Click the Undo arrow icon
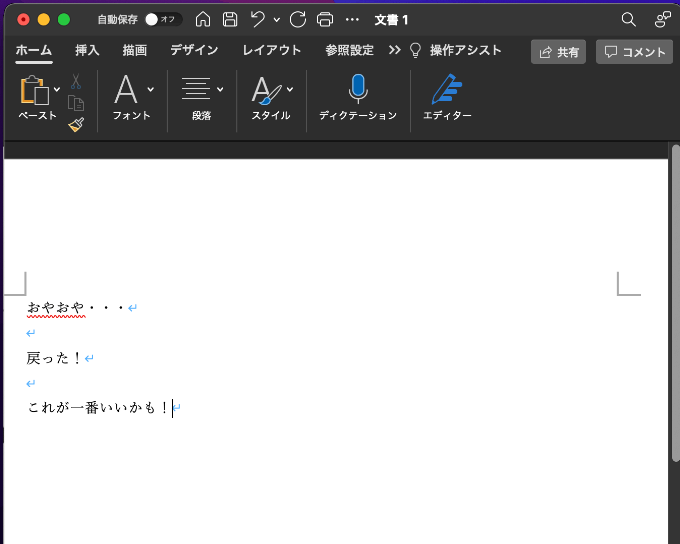Viewport: 680px width, 544px height. (258, 19)
